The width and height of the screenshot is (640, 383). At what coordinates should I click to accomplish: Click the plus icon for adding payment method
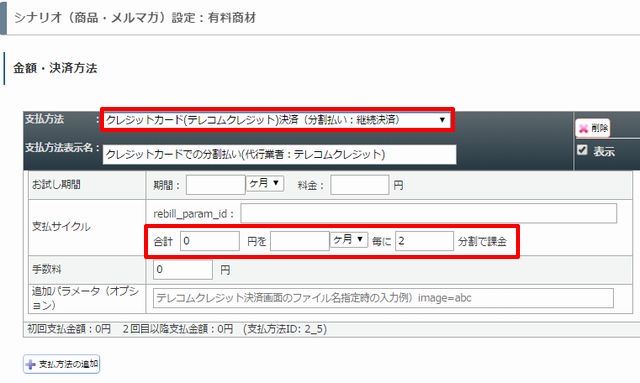pyautogui.click(x=31, y=364)
